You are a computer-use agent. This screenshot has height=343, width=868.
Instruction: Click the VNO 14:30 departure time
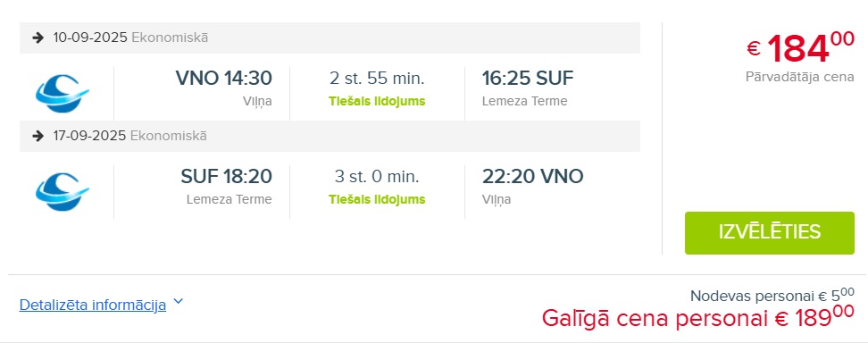click(223, 78)
